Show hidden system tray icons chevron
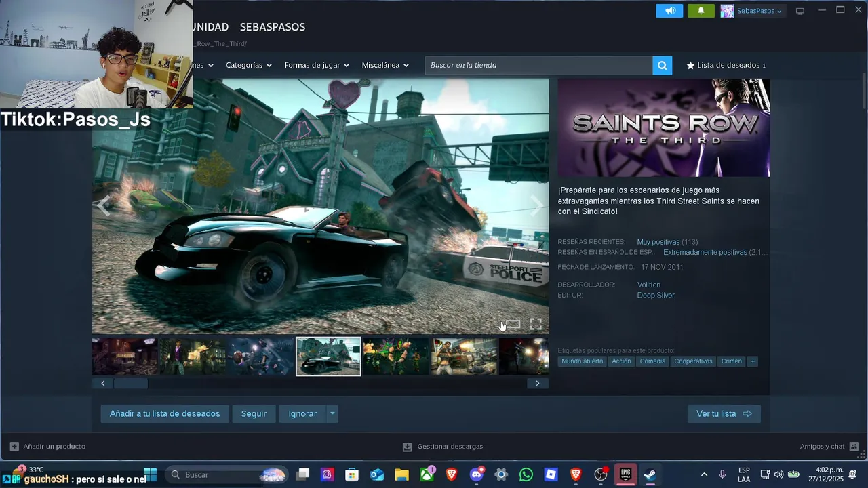This screenshot has width=868, height=488. [x=704, y=474]
